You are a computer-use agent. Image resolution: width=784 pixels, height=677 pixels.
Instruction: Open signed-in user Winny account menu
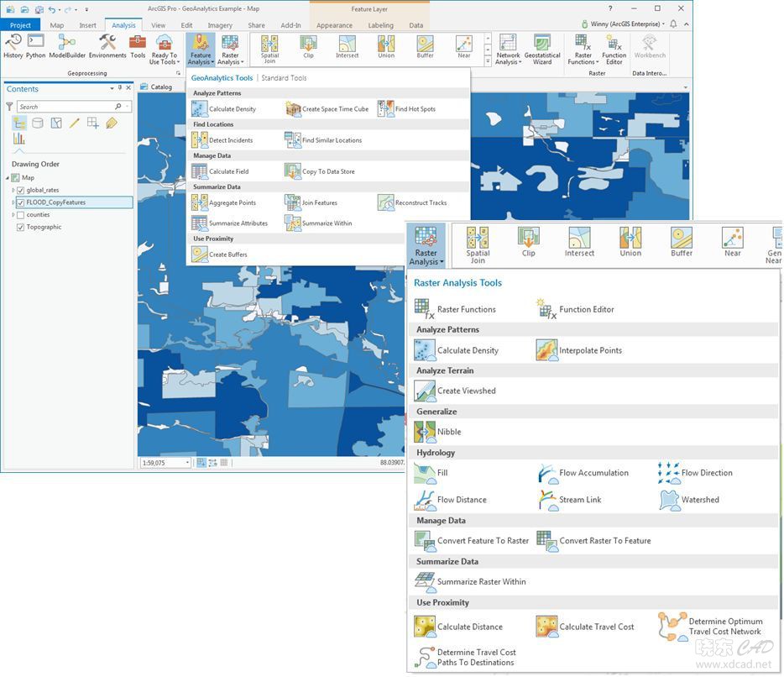(624, 24)
